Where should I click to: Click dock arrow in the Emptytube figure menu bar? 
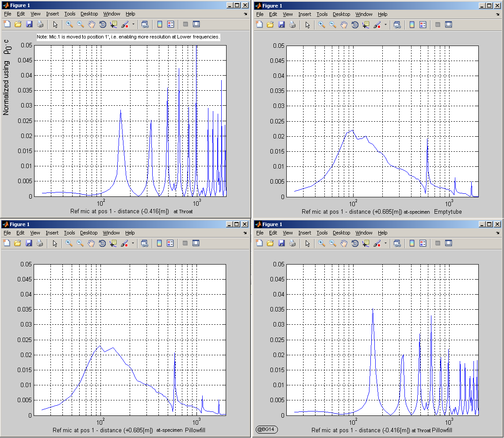pos(498,14)
